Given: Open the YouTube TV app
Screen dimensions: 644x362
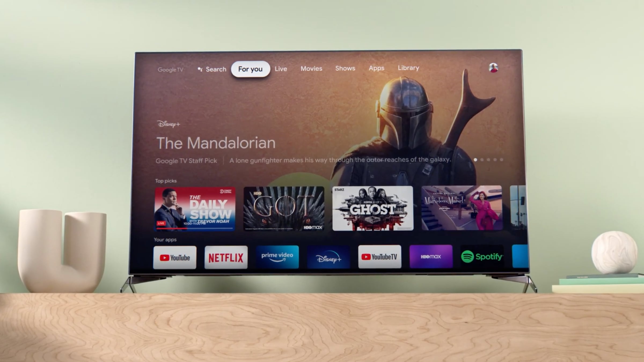Looking at the screenshot, I should click(379, 257).
